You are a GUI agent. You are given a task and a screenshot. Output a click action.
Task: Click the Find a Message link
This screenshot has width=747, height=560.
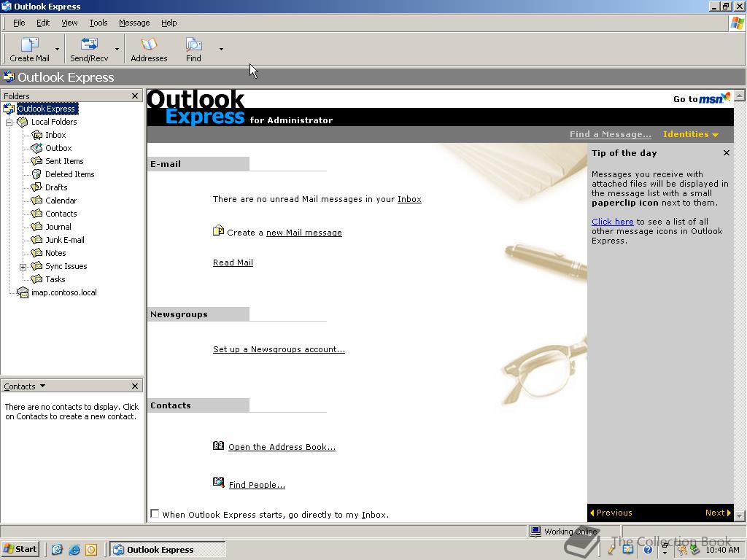(611, 134)
